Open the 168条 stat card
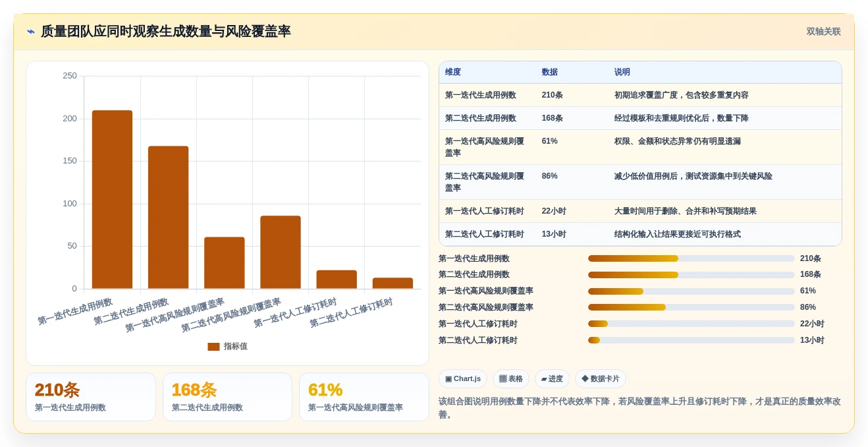This screenshot has width=868, height=447. coord(227,397)
